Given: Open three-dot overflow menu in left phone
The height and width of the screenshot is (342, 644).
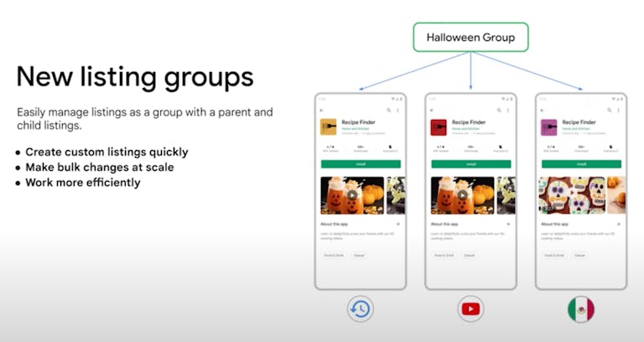Looking at the screenshot, I should tap(397, 110).
